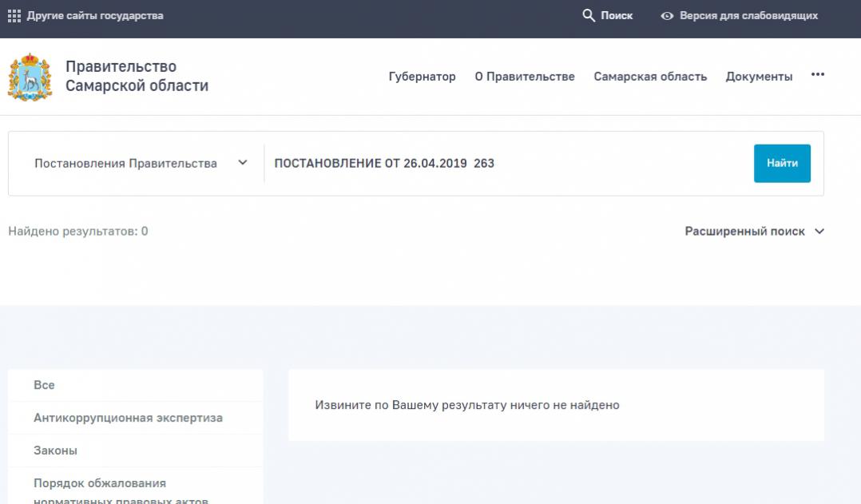
Task: Expand the Расширенный поиск options
Action: [x=744, y=232]
